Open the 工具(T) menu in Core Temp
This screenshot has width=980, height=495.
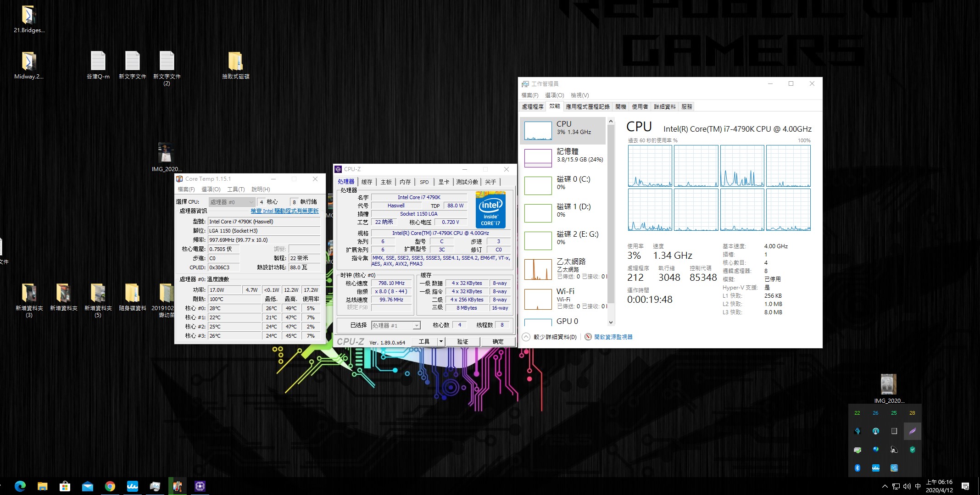click(x=236, y=189)
